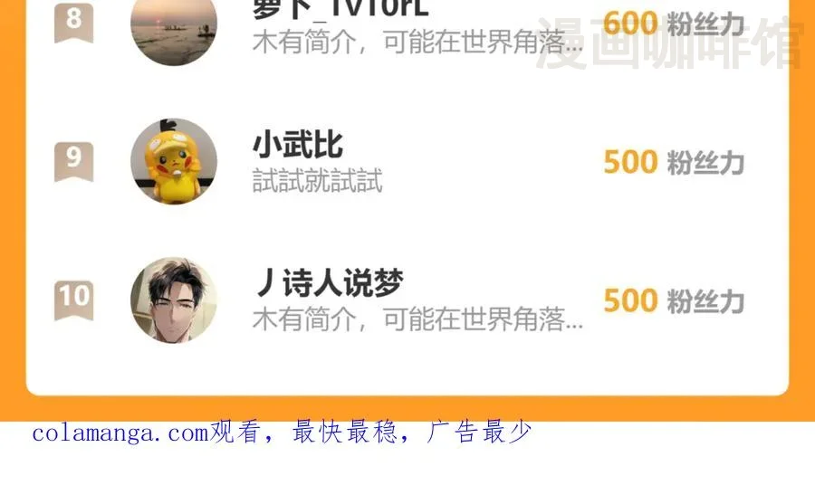815x504 pixels.
Task: Open the sunset sea avatar at rank 8
Action: coord(174,25)
